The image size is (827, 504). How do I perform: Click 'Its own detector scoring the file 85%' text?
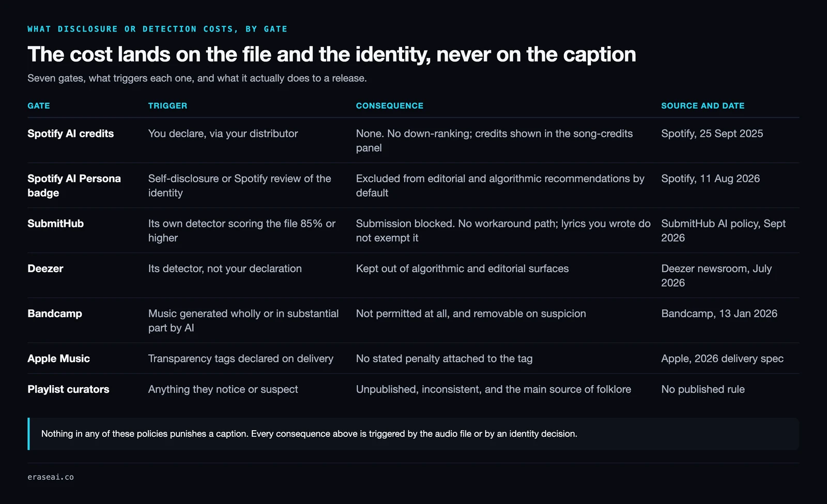click(242, 230)
